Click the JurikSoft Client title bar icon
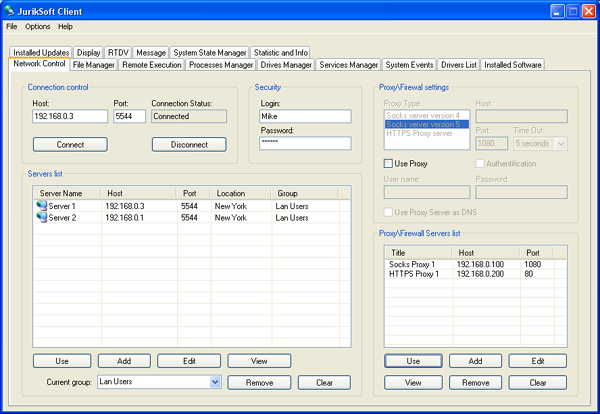 pyautogui.click(x=9, y=11)
